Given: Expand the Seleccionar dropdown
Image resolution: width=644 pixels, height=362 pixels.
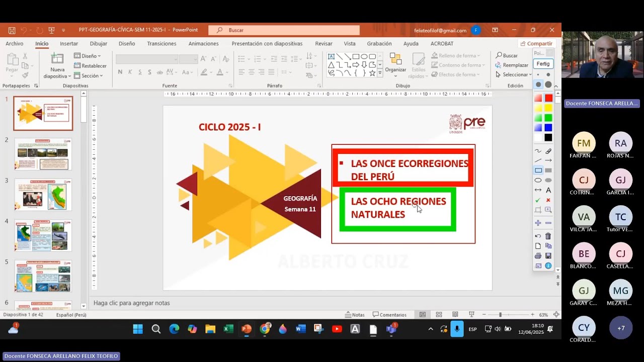Looking at the screenshot, I should click(513, 74).
